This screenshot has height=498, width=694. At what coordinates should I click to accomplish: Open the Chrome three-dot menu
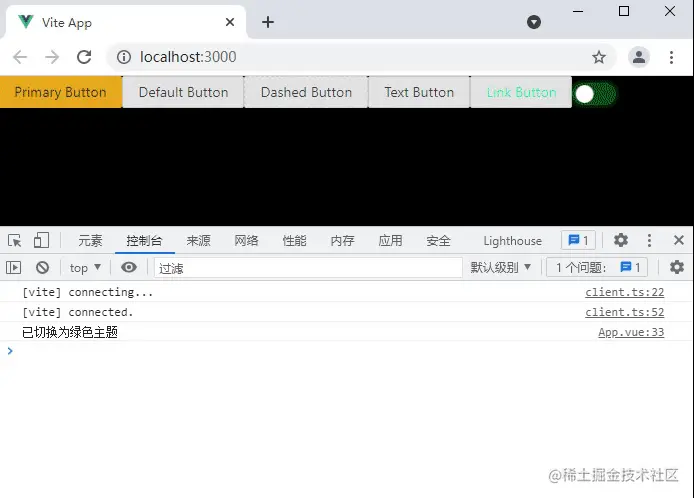point(671,57)
